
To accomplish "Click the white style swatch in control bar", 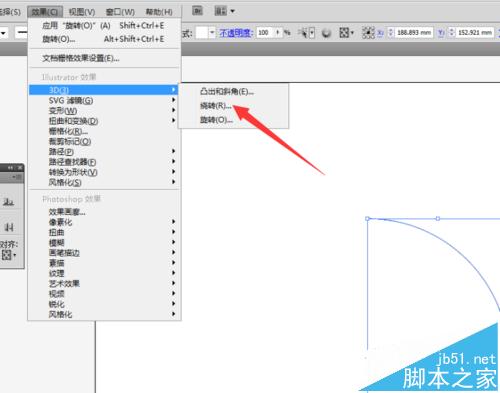I will click(202, 33).
